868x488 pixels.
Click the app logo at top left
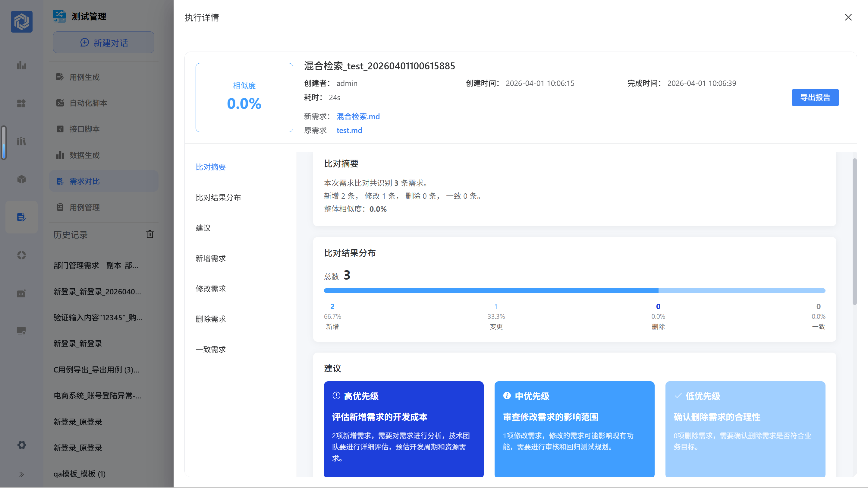[x=22, y=22]
